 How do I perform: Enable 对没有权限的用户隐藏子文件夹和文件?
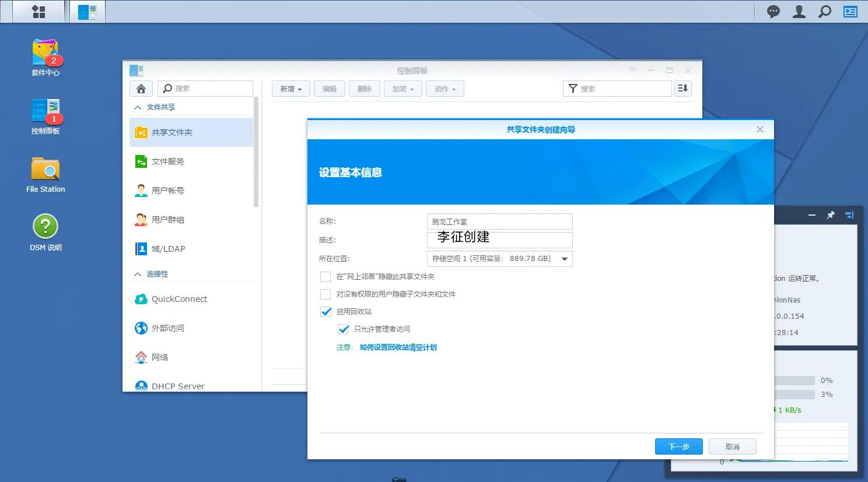tap(325, 294)
